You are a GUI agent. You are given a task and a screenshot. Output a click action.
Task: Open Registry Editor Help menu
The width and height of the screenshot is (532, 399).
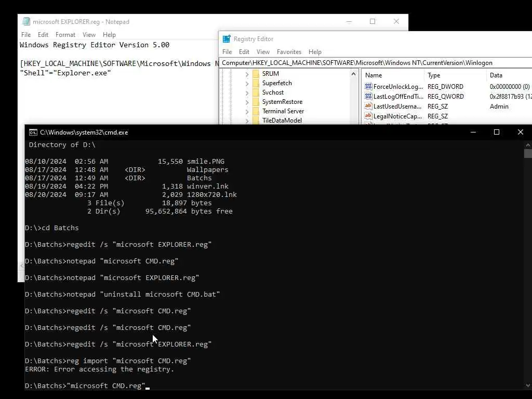point(315,52)
